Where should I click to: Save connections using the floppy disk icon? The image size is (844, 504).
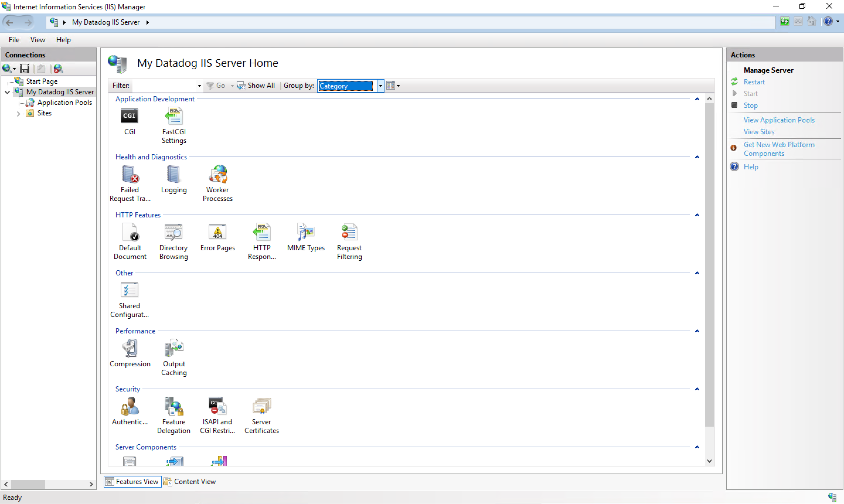[24, 68]
